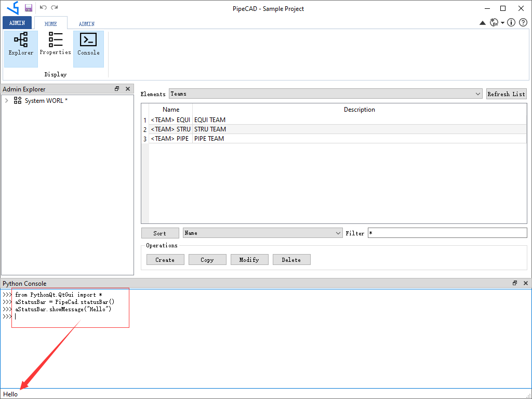532x399 pixels.
Task: Open the Explorer display panel
Action: tap(20, 49)
